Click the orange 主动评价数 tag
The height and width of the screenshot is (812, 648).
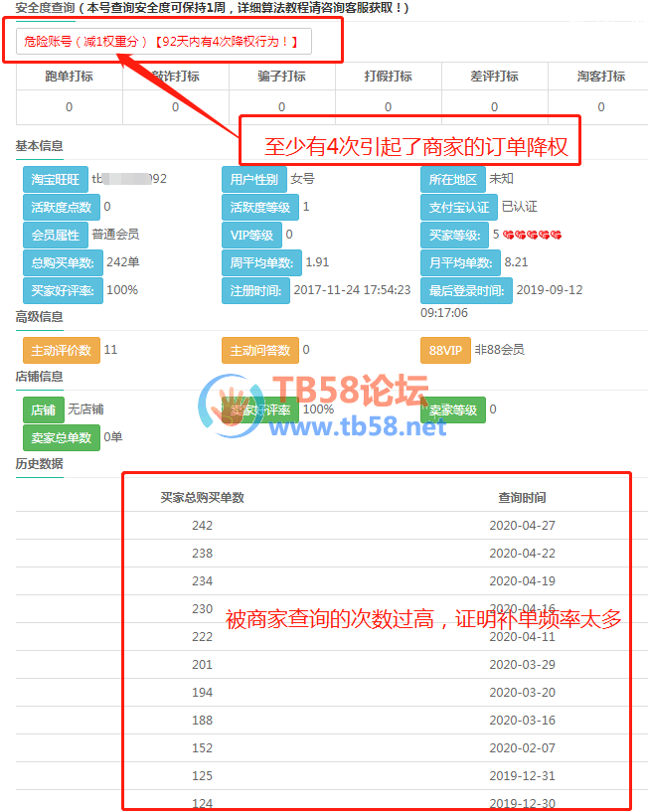tap(61, 351)
